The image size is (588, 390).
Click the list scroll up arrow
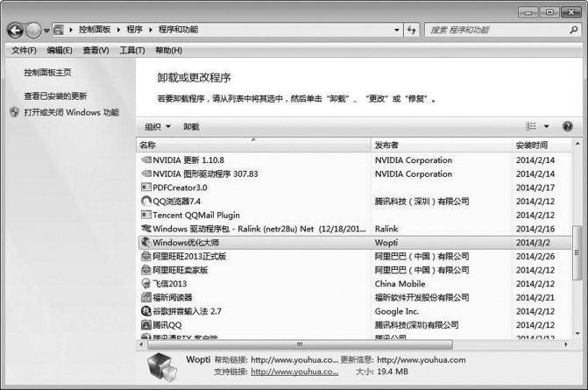pos(577,144)
